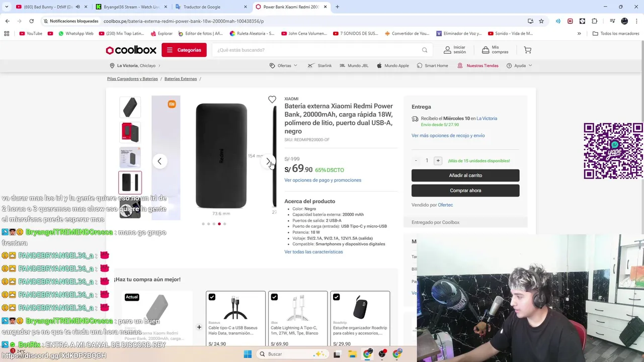The width and height of the screenshot is (644, 362).
Task: Open Mundo JBL menu item
Action: pyautogui.click(x=354, y=66)
